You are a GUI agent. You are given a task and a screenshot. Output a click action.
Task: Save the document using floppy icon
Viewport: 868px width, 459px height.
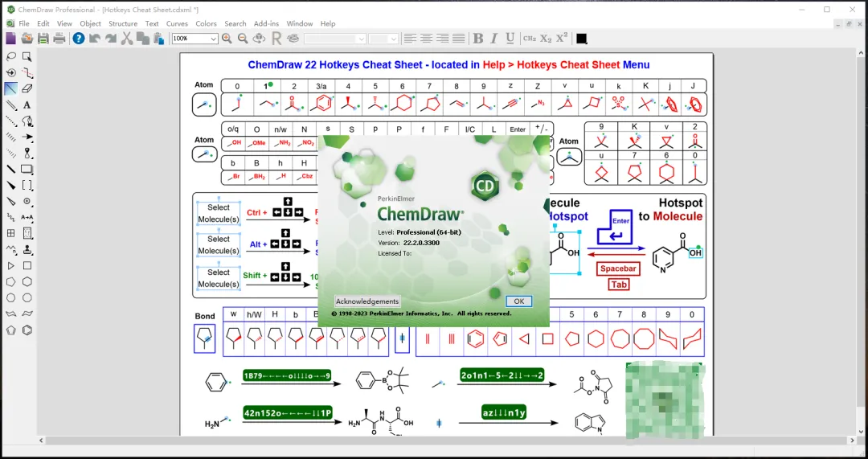[43, 39]
